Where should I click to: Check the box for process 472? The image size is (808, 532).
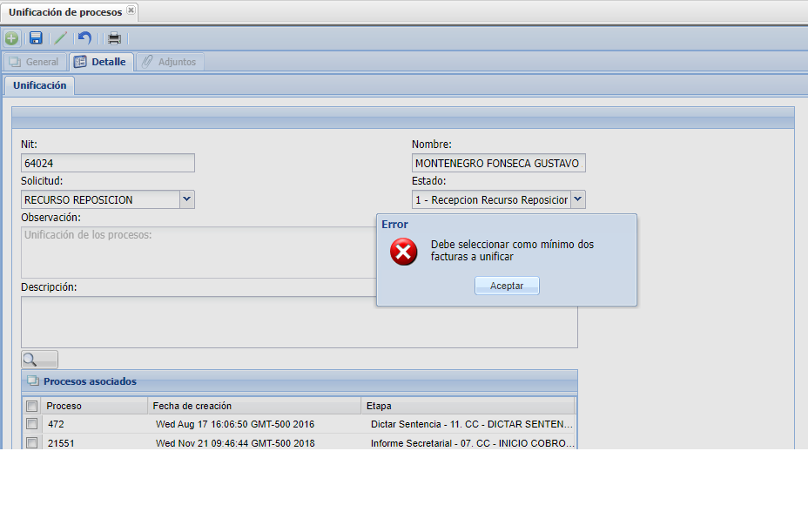point(32,424)
